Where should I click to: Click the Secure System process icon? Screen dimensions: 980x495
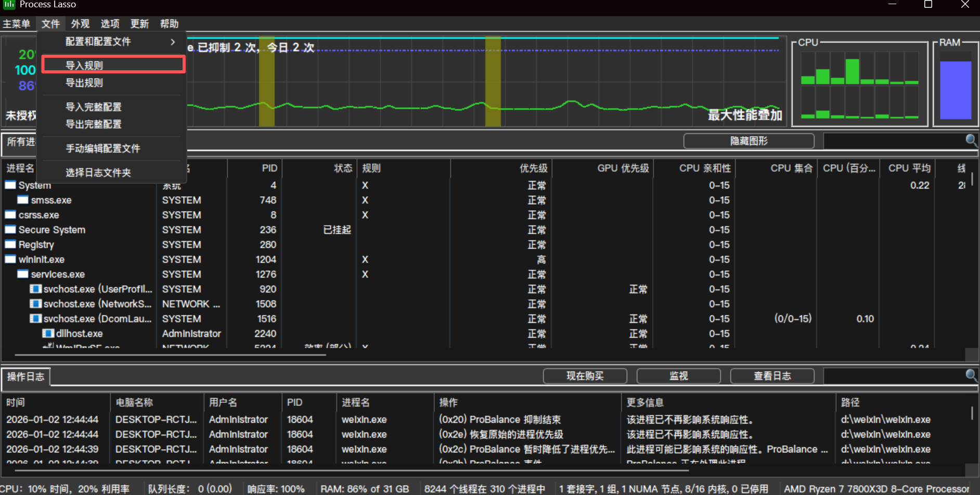10,230
